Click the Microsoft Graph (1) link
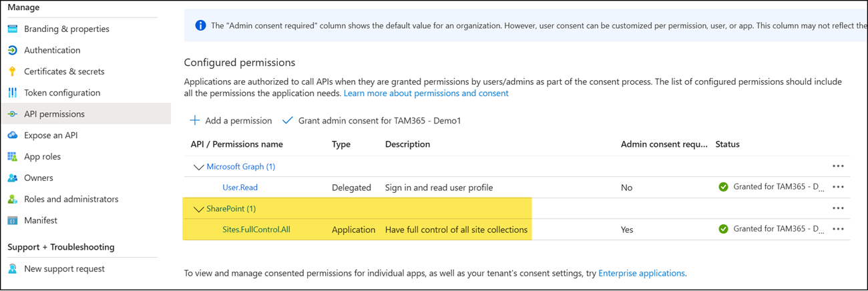868x291 pixels. point(241,166)
